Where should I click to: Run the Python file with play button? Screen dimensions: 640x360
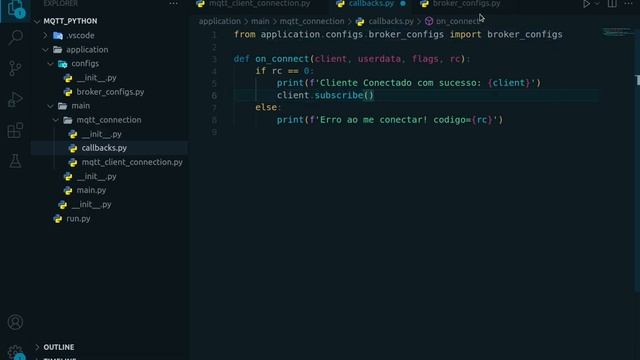[x=586, y=4]
